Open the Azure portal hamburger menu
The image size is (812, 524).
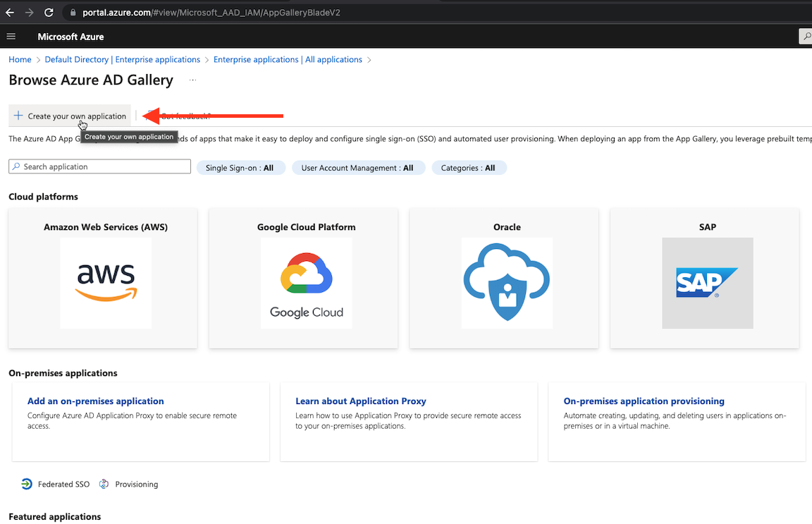coord(11,37)
